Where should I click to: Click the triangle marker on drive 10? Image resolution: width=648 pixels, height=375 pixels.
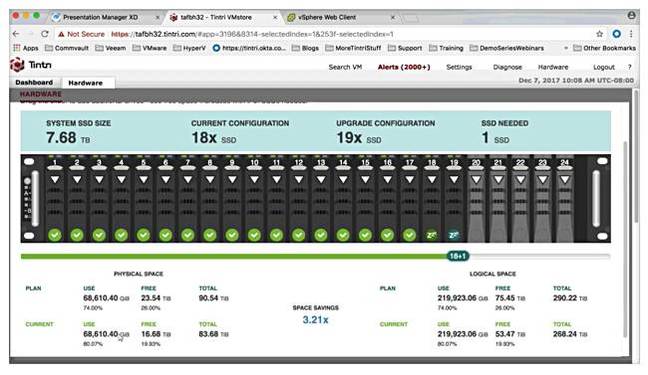(x=254, y=179)
